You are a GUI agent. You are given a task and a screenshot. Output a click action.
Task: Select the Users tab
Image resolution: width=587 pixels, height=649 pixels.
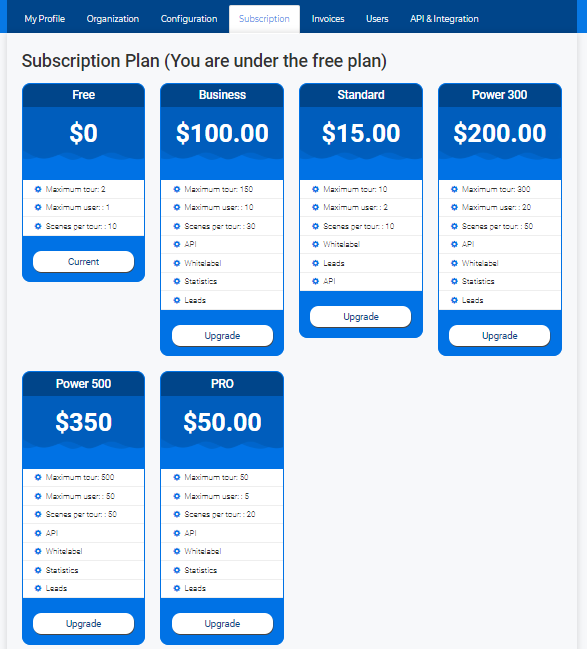(x=377, y=19)
